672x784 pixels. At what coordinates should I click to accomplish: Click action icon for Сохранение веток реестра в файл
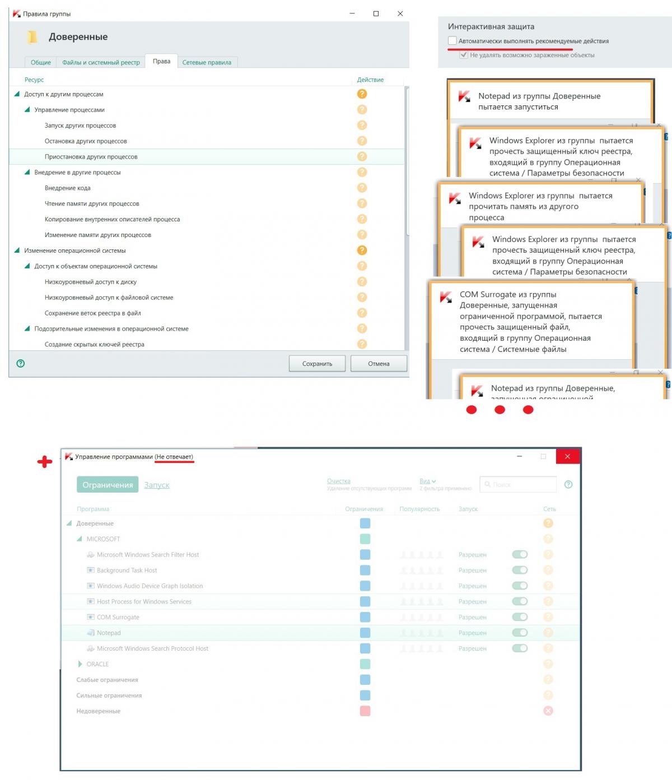pyautogui.click(x=362, y=313)
